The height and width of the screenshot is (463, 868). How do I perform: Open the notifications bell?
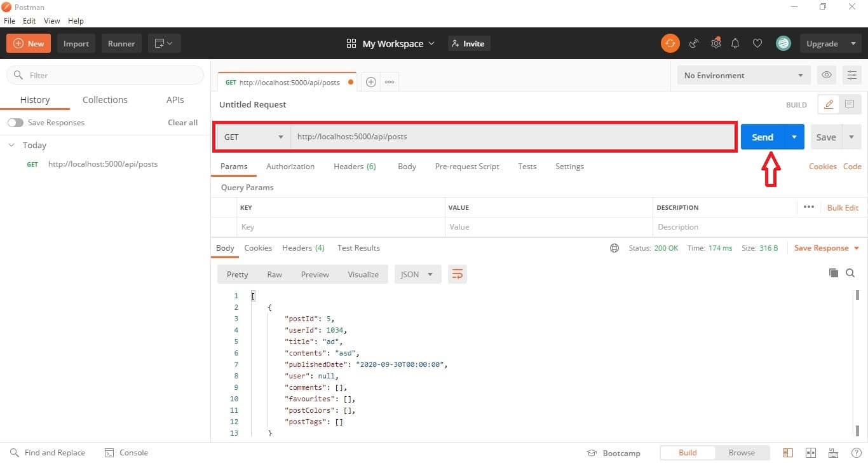coord(735,43)
